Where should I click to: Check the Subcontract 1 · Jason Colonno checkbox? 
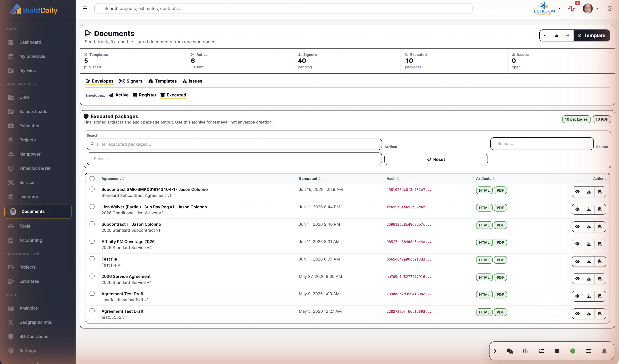92,224
